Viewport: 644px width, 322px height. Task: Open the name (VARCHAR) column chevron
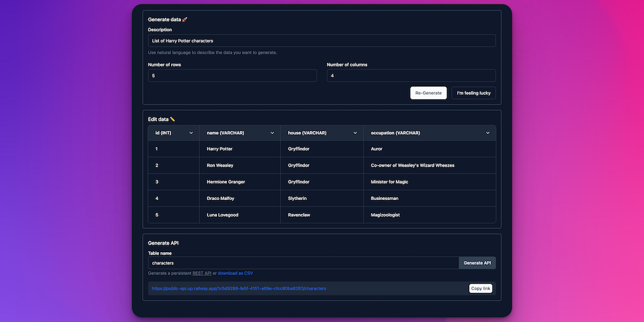[x=272, y=133]
